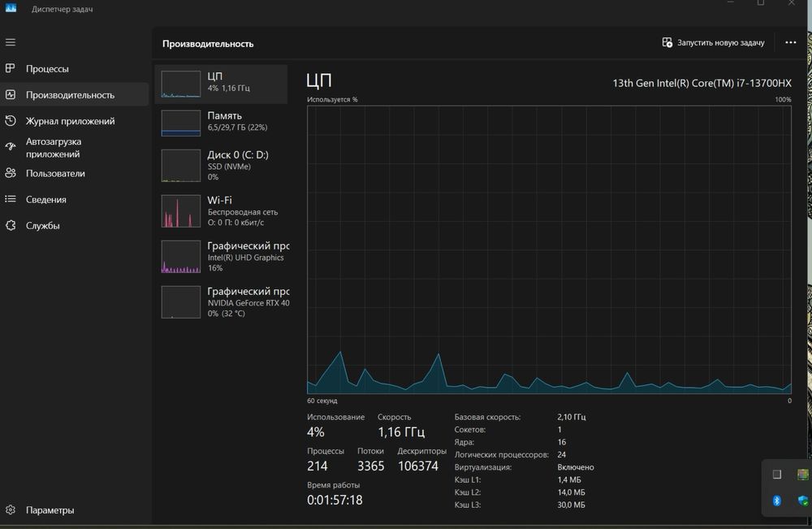Select Производительность in the sidebar
The width and height of the screenshot is (812, 529).
(75, 95)
